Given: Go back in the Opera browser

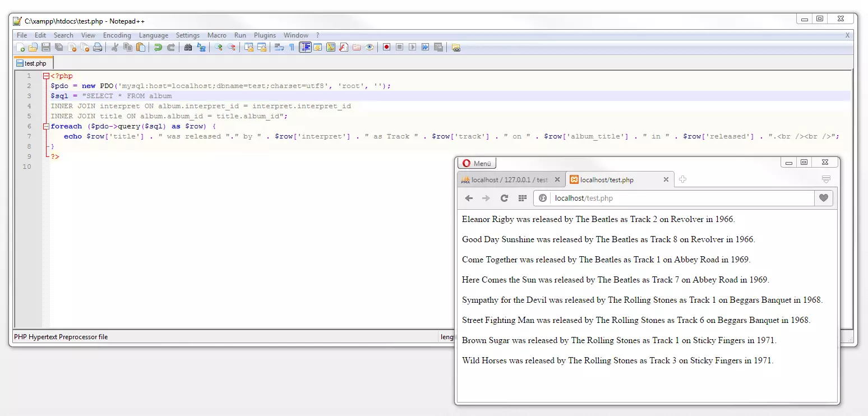Looking at the screenshot, I should tap(469, 198).
